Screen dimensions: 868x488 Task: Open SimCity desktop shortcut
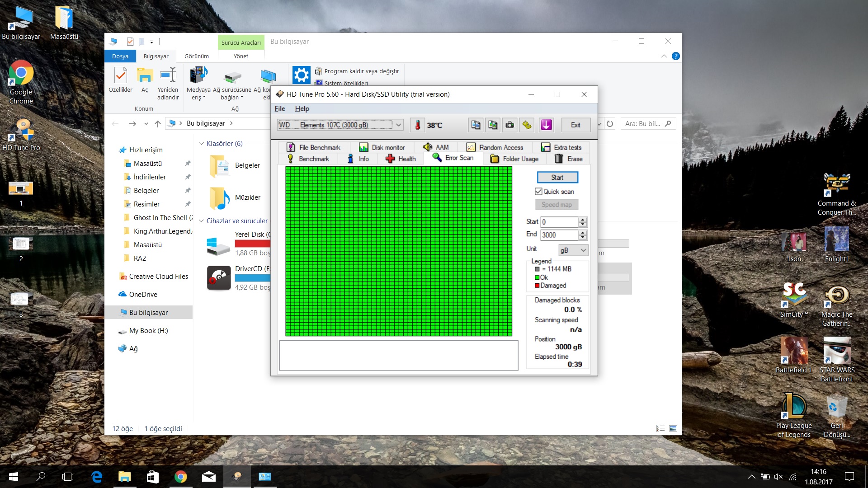[794, 300]
